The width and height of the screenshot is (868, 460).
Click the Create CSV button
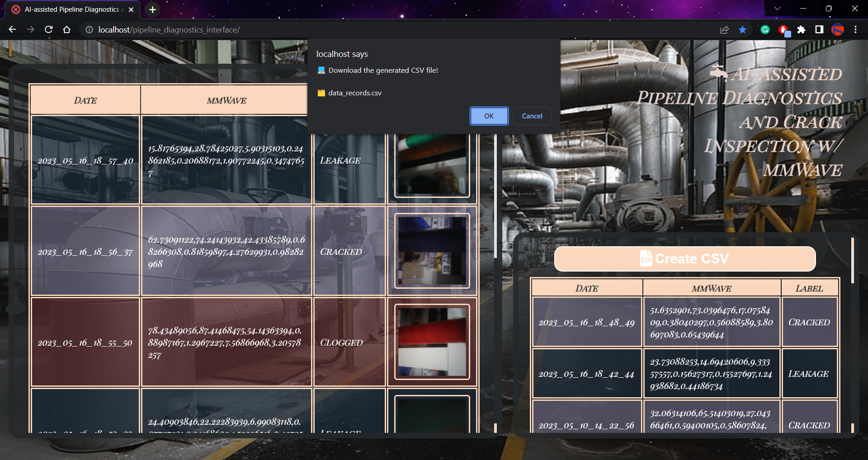point(684,259)
